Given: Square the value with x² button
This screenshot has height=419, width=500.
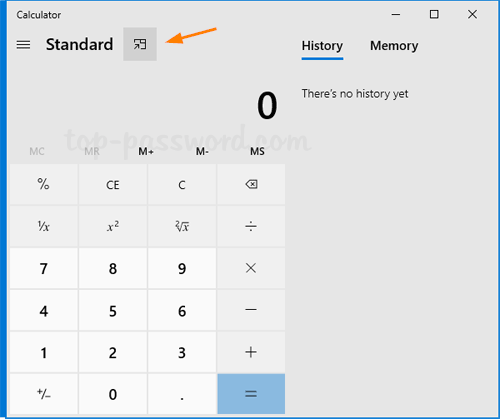Looking at the screenshot, I should pos(113,226).
